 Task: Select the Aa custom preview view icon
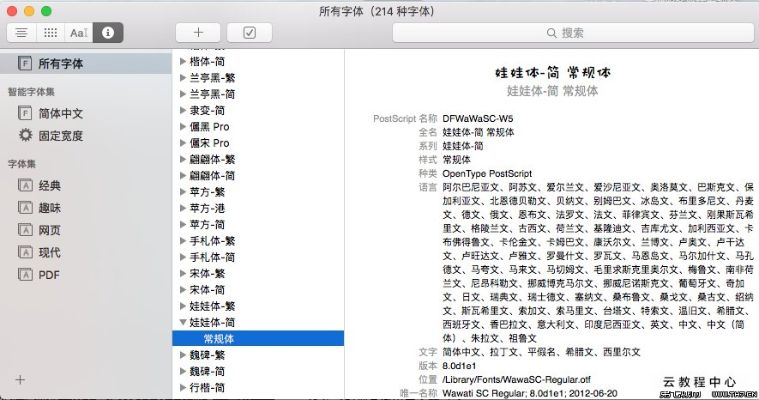point(79,32)
